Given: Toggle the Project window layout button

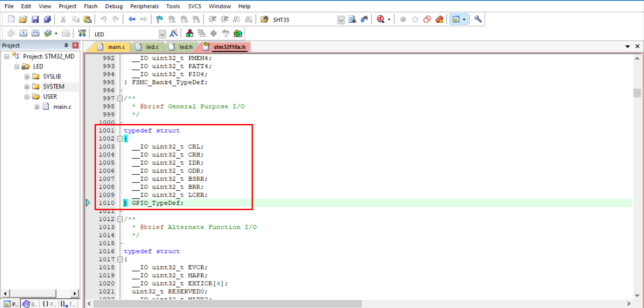Looking at the screenshot, I should pyautogui.click(x=455, y=19).
